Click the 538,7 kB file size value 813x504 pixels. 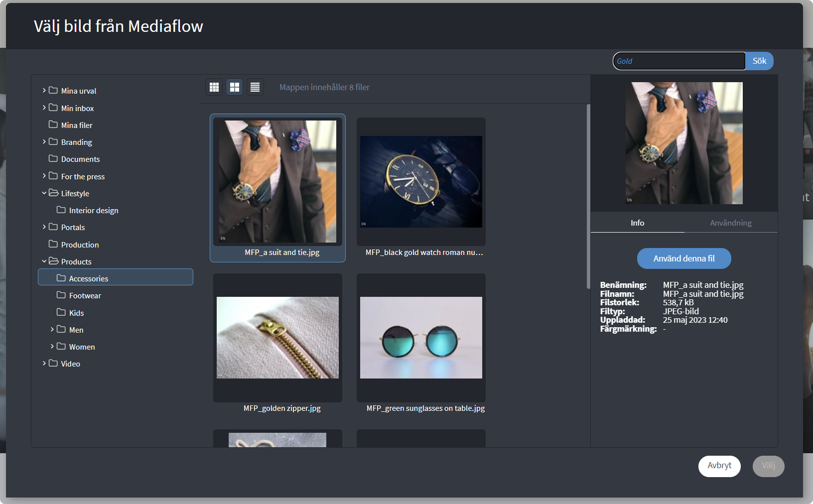[x=678, y=302]
